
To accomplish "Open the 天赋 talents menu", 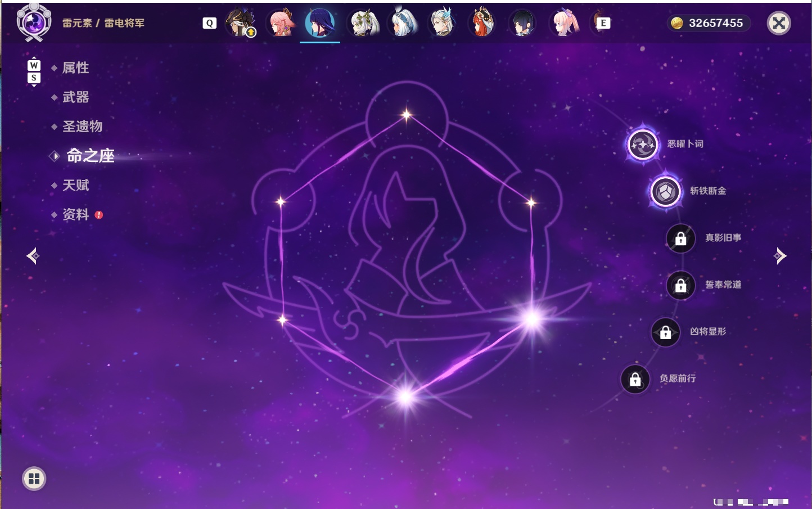I will coord(75,185).
